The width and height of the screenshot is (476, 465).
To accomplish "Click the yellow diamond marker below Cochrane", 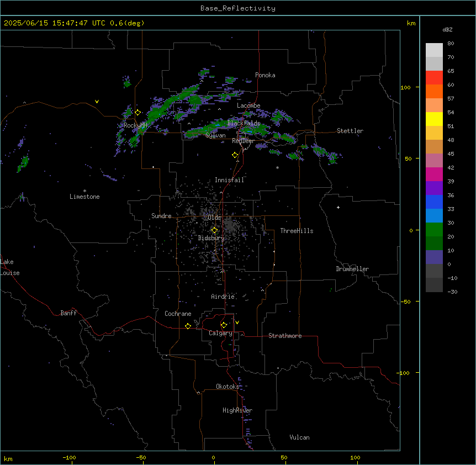I will pyautogui.click(x=188, y=326).
